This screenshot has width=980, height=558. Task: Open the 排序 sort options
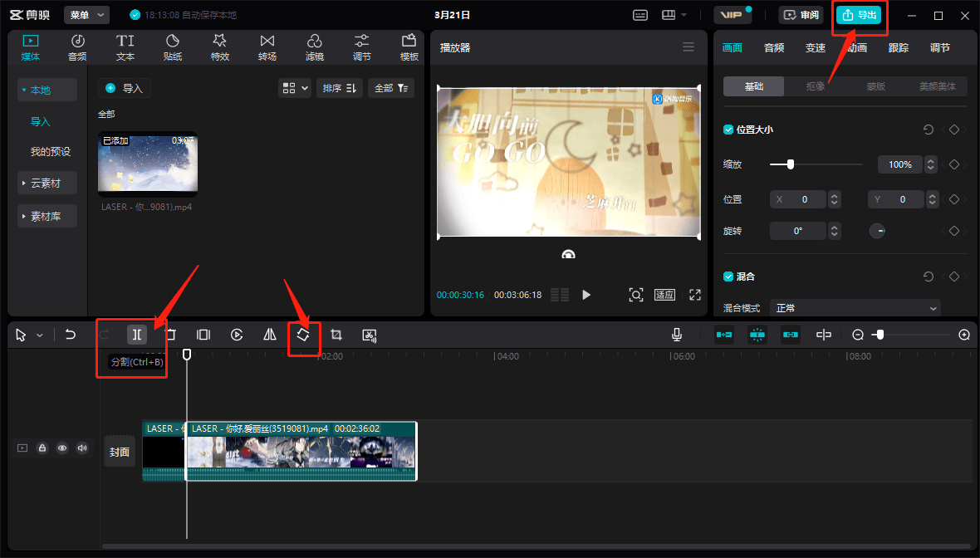coord(340,88)
